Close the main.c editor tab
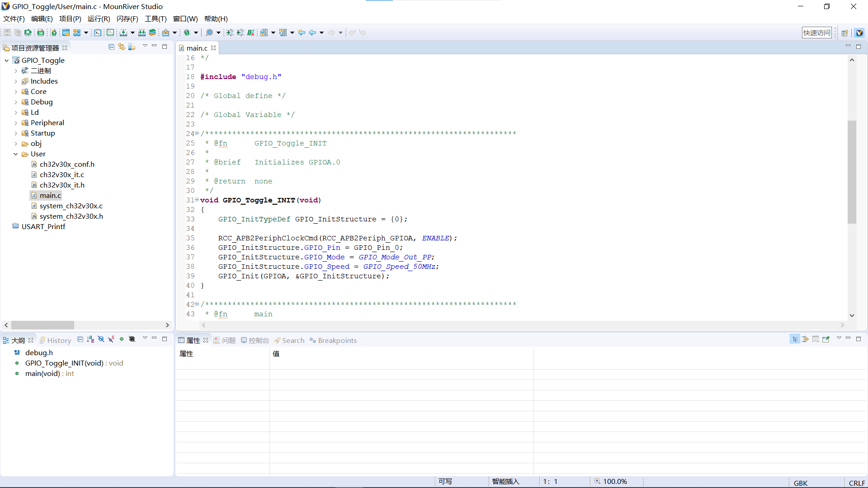 pos(213,48)
